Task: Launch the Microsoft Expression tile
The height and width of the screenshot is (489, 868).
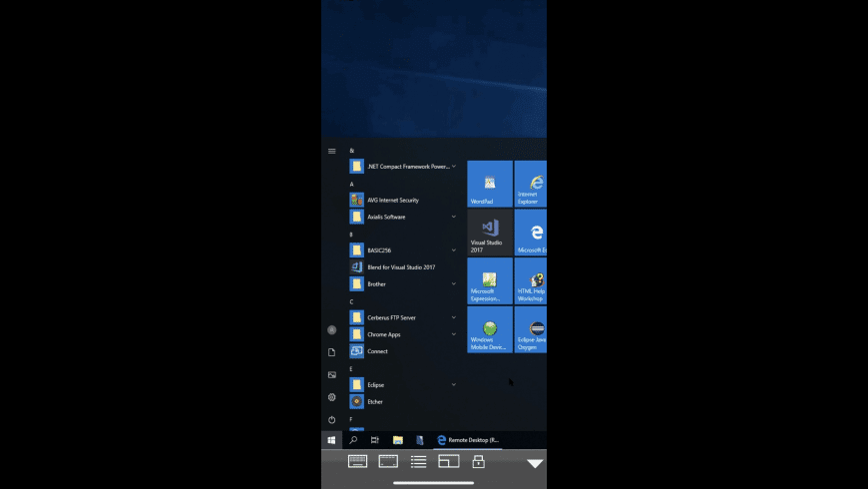Action: (490, 281)
